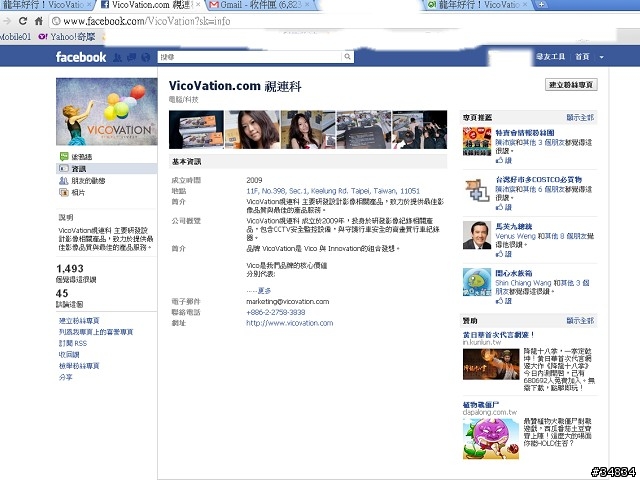Open dapalong.com.tw ad title
The height and width of the screenshot is (480, 640).
[x=480, y=405]
